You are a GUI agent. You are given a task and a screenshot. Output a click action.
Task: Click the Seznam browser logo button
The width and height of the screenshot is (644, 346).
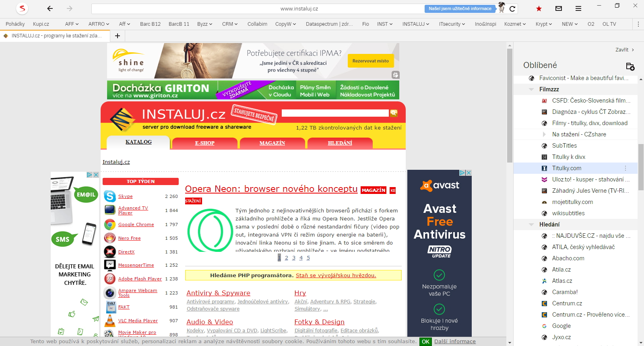click(x=22, y=8)
